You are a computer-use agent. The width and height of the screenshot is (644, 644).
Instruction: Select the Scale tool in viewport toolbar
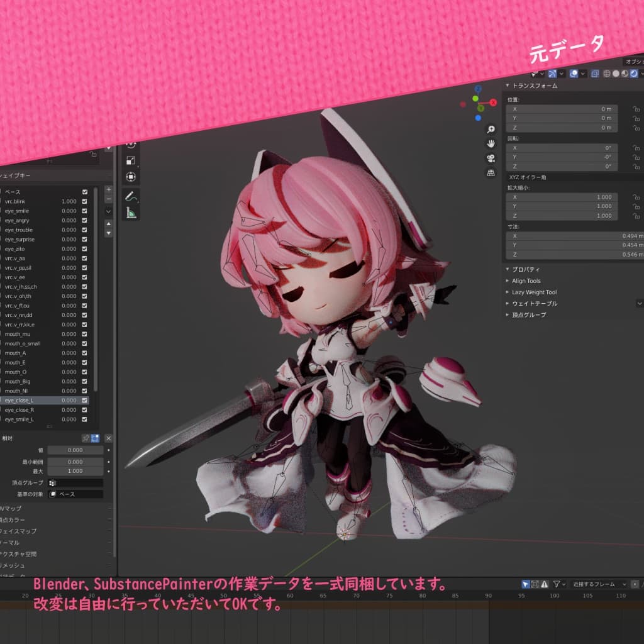click(131, 160)
